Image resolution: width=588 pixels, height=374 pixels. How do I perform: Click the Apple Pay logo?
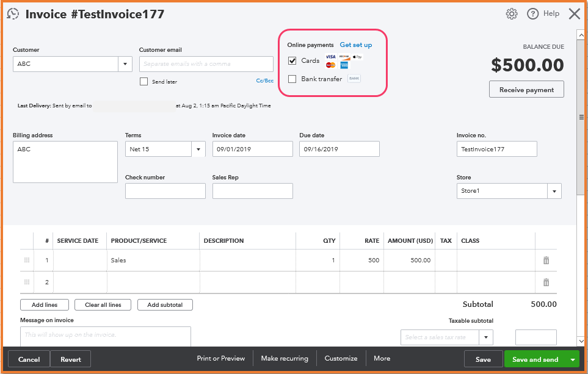tap(357, 57)
